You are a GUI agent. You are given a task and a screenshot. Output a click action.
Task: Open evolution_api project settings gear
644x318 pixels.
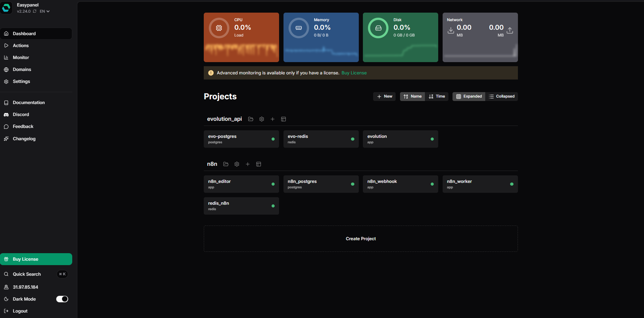click(x=262, y=119)
